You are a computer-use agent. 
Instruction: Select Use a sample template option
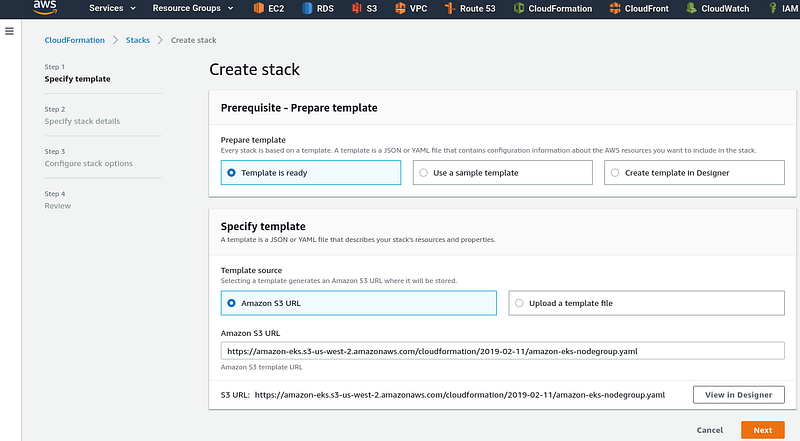click(x=503, y=173)
